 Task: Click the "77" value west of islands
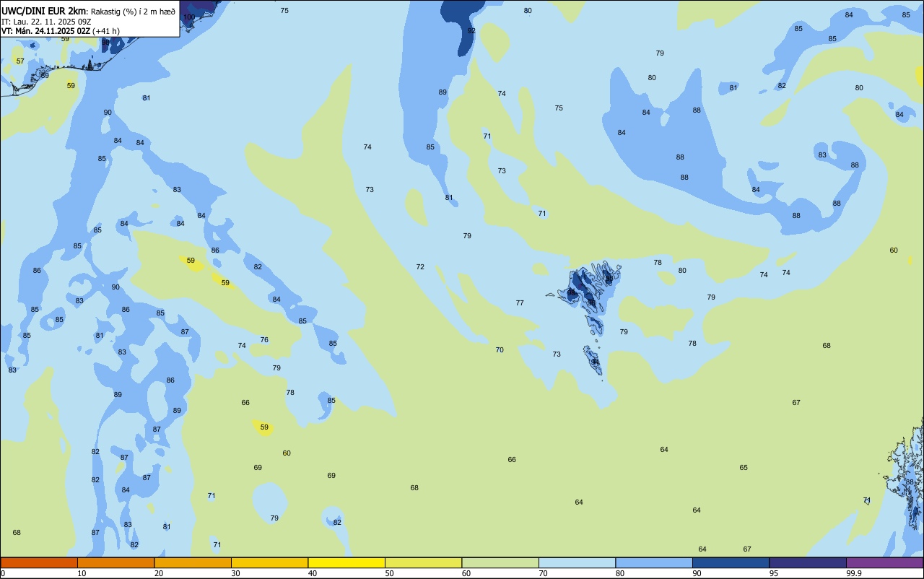coord(520,302)
